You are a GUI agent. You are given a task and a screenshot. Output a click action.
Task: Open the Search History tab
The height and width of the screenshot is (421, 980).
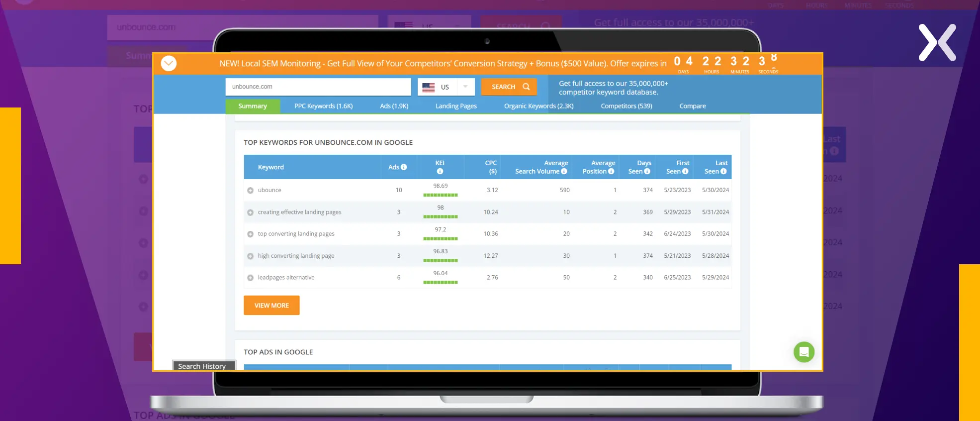[203, 366]
